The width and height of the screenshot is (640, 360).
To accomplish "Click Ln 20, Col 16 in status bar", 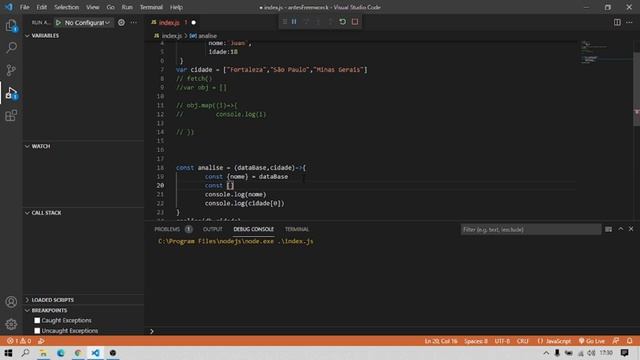I will pos(441,341).
